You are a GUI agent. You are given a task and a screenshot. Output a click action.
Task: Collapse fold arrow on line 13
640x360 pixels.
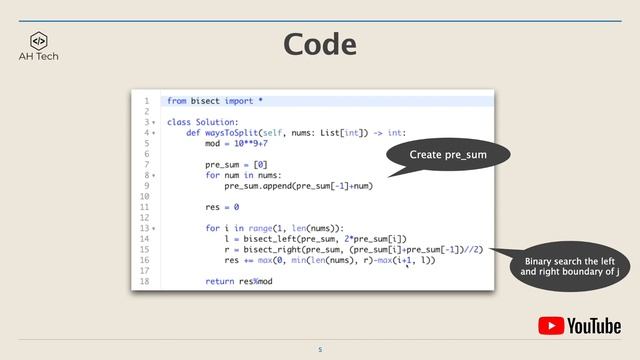154,229
